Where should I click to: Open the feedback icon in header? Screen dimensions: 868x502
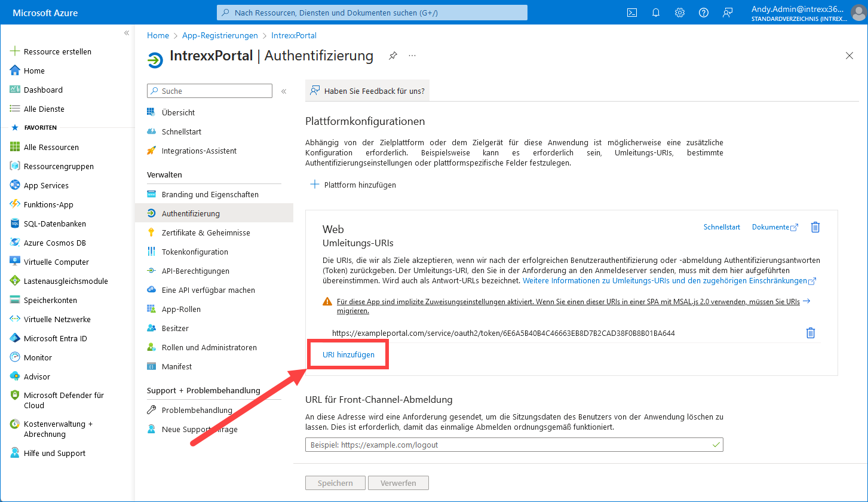728,13
